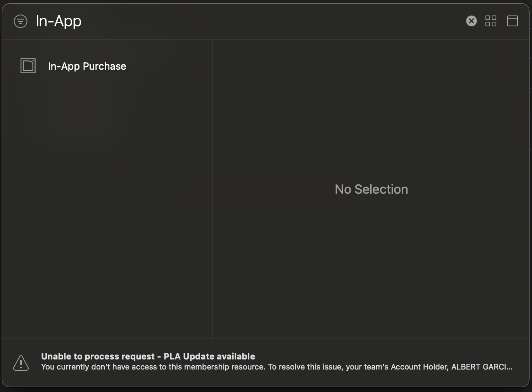
Task: Click the "In-App" search field text
Action: pos(59,21)
